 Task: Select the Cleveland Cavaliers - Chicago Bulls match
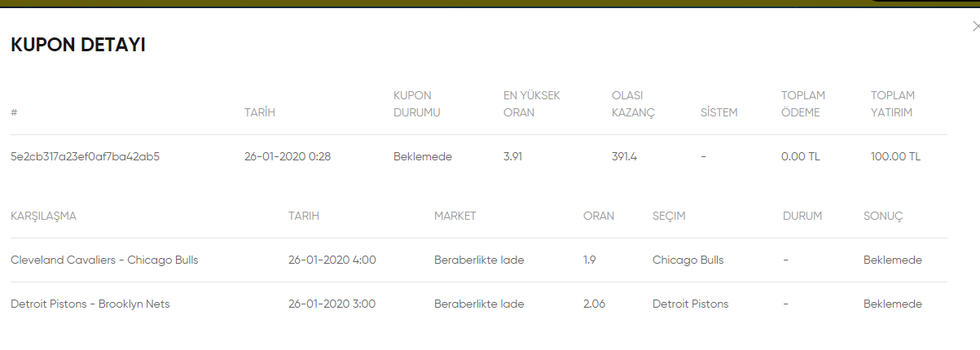tap(104, 260)
